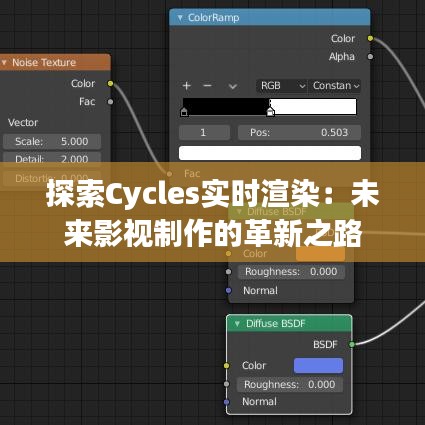Click the BSDF output socket of Diffuse node
This screenshot has width=425, height=425.
click(x=352, y=344)
